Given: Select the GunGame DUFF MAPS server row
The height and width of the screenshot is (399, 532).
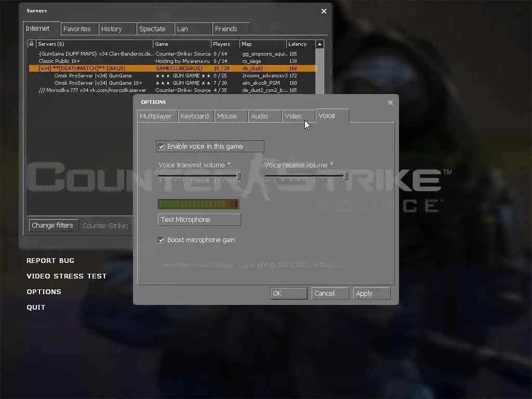Looking at the screenshot, I should point(172,54).
